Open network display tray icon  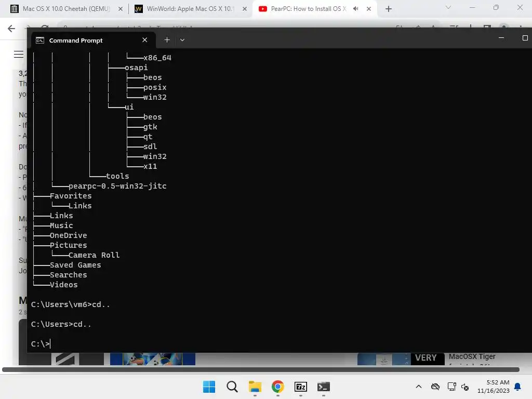click(x=451, y=387)
